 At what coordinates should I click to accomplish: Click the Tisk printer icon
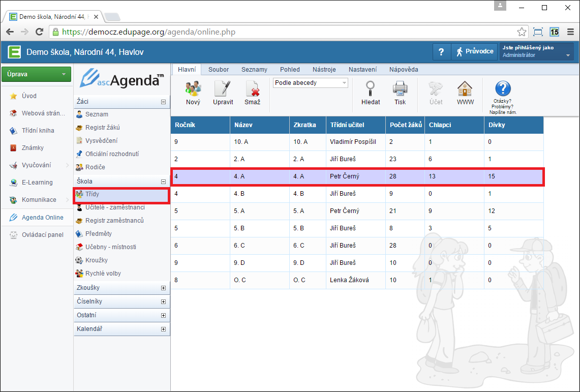[x=400, y=89]
